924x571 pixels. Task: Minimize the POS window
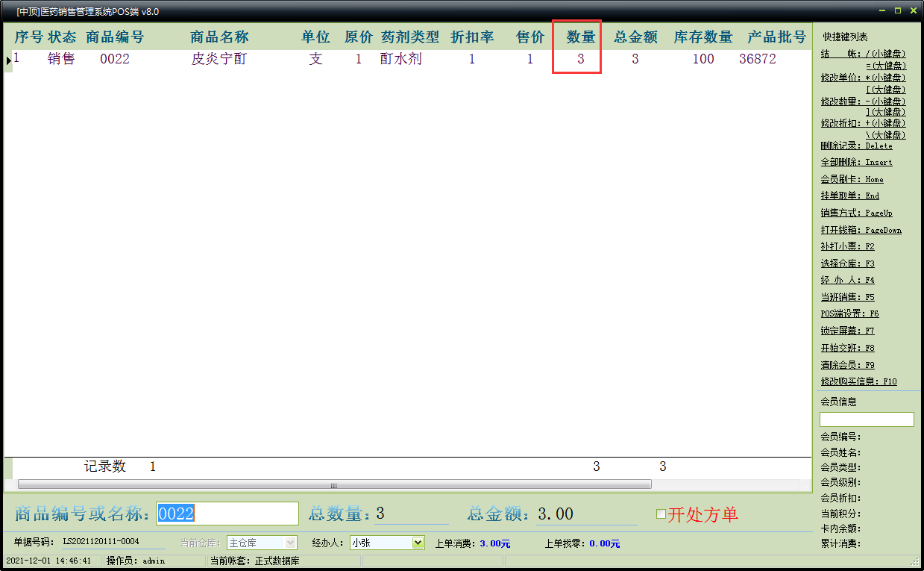pyautogui.click(x=882, y=10)
